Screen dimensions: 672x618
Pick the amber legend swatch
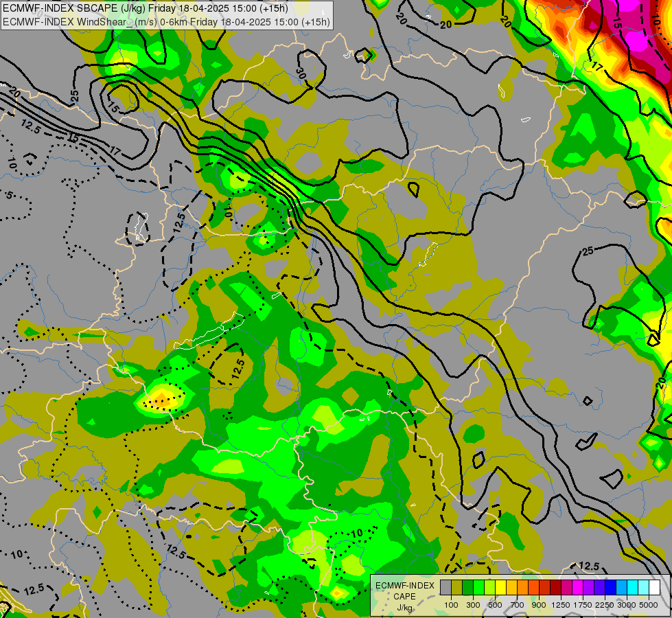point(511,588)
